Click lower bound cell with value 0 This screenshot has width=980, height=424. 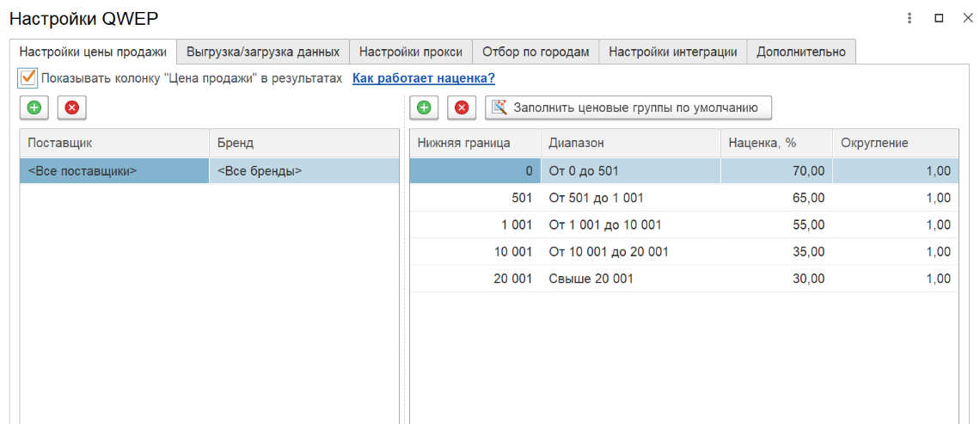point(475,171)
